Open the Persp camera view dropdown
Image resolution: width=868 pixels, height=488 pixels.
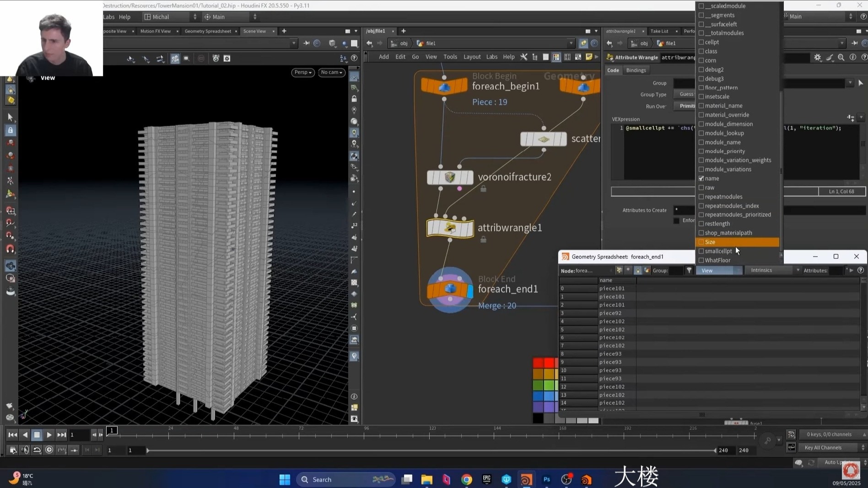(x=303, y=72)
